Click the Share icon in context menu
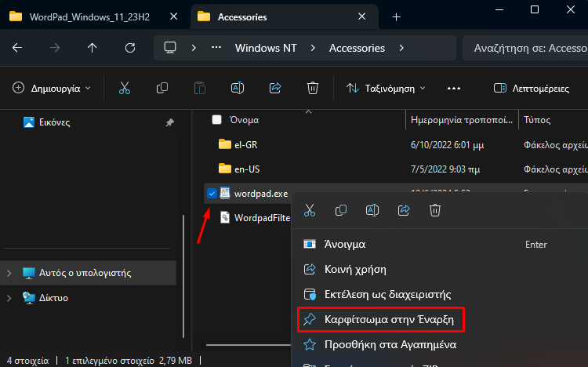Viewport: 588px width, 367px height. (404, 210)
